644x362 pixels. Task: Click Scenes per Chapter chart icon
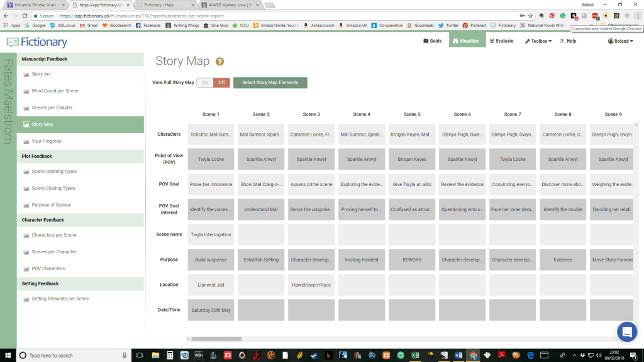click(x=26, y=108)
